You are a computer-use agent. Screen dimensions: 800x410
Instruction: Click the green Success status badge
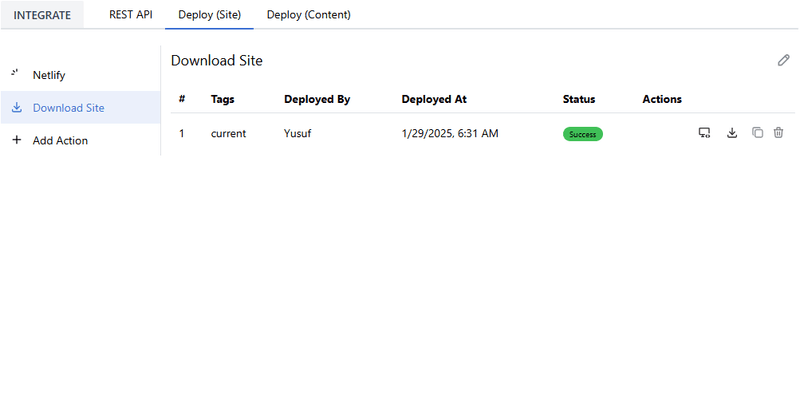point(582,134)
